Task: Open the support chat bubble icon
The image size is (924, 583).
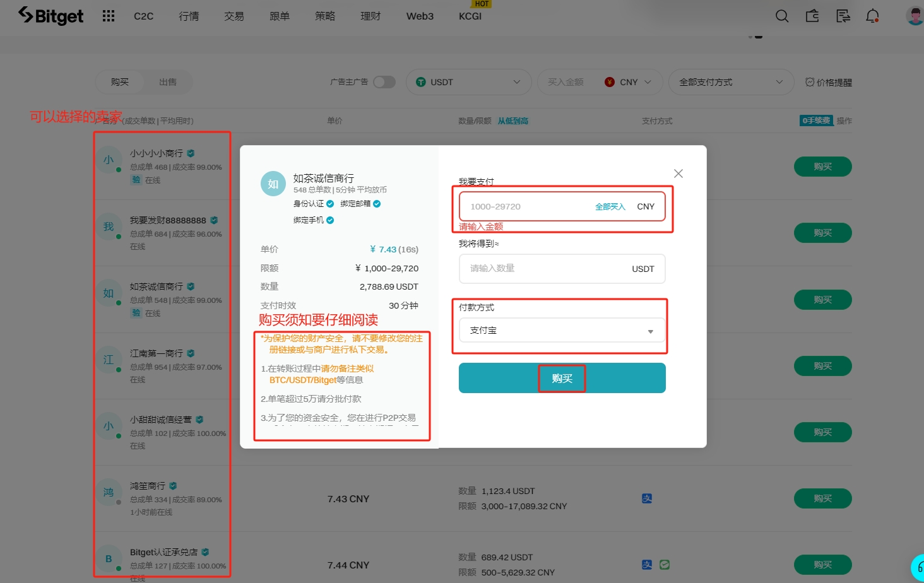Action: [918, 568]
